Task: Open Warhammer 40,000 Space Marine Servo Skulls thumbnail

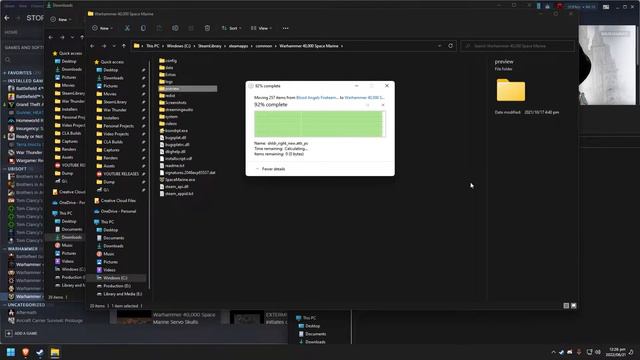Action: tap(134, 318)
